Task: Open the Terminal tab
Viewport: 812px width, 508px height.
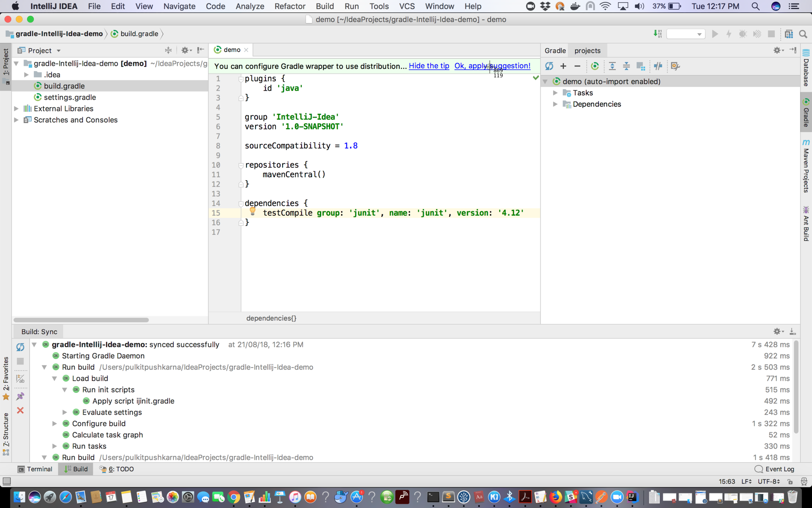Action: pyautogui.click(x=35, y=469)
